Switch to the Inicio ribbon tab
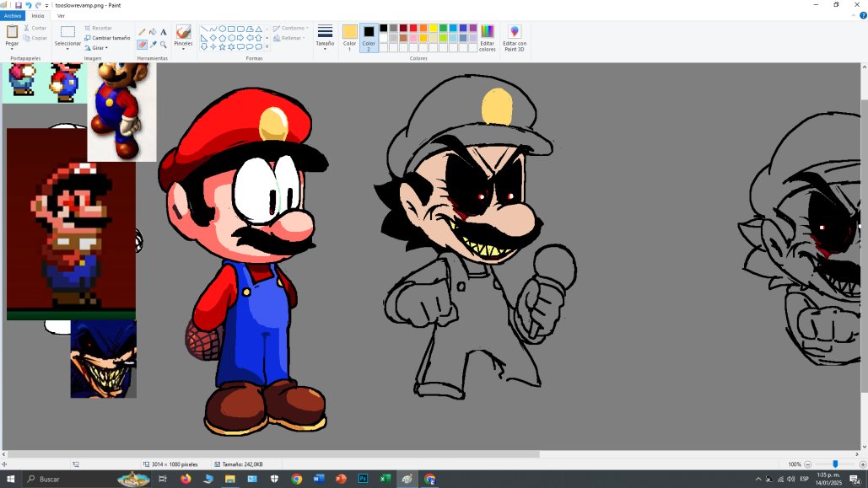Viewport: 868px width, 488px height. (x=38, y=15)
